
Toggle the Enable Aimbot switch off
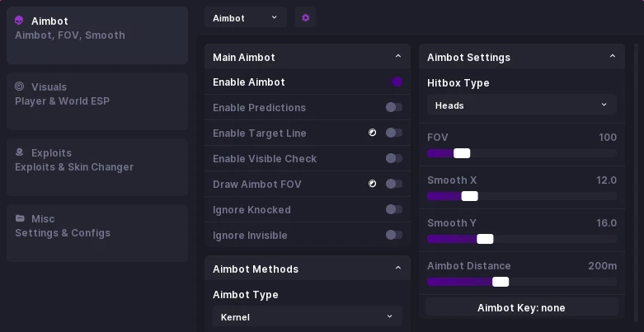(394, 82)
